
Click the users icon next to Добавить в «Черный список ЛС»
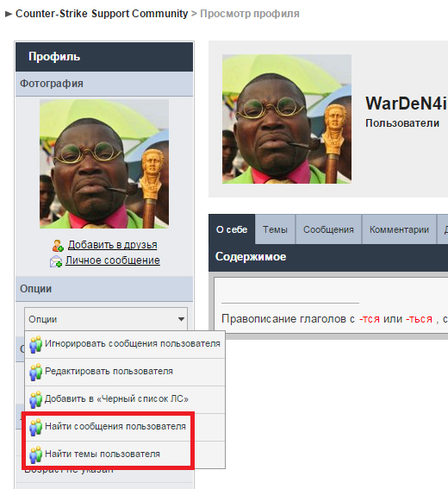(x=36, y=399)
